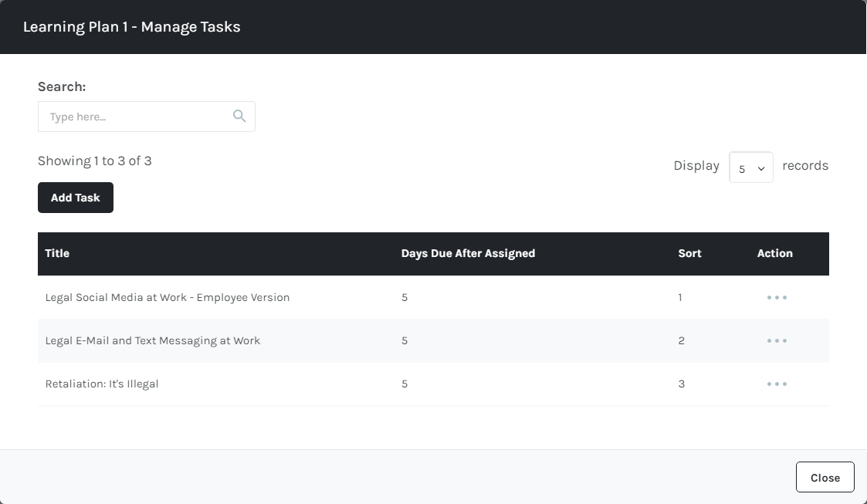
Task: Click the Showing 1 to 3 of 3 text
Action: (94, 161)
